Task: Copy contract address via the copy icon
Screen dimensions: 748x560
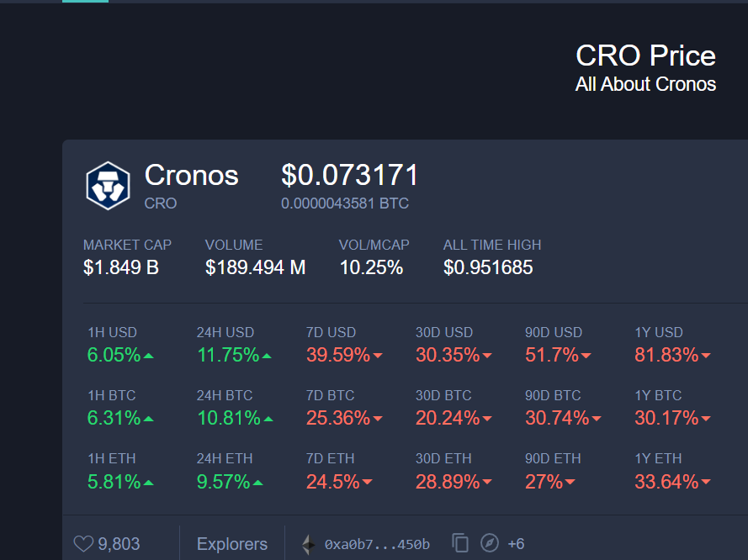Action: (x=460, y=543)
